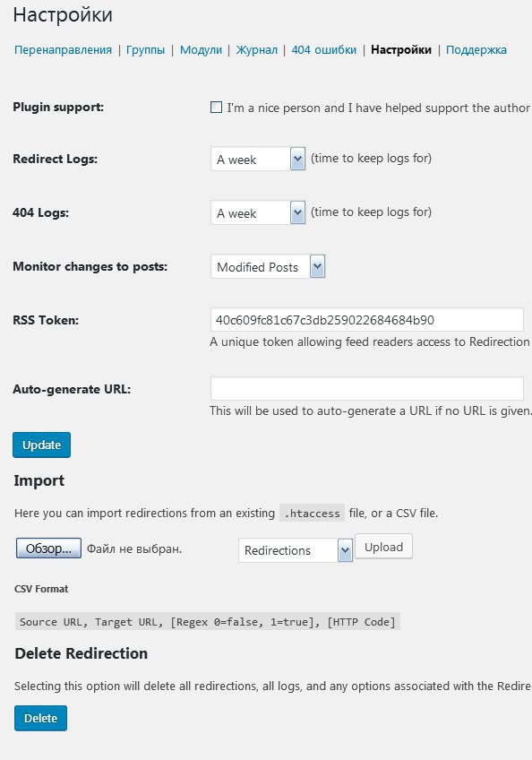This screenshot has width=532, height=760.
Task: Click the Import heading
Action: [39, 480]
